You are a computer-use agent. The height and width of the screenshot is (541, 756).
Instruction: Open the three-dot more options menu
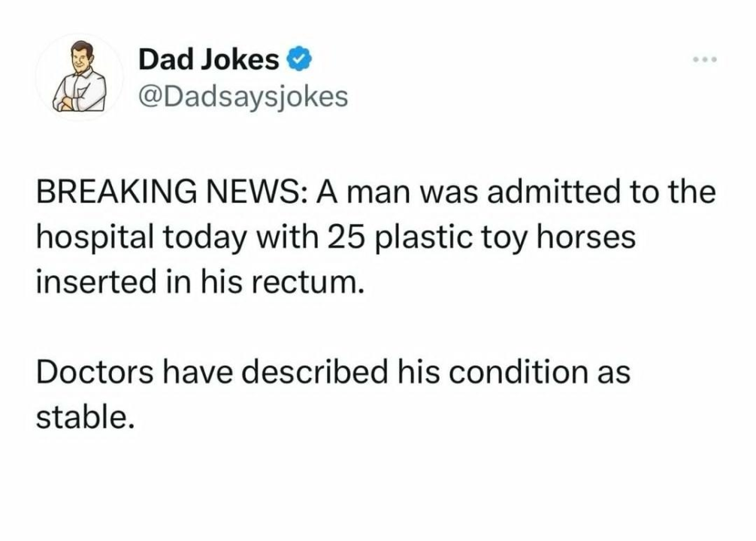(x=706, y=59)
